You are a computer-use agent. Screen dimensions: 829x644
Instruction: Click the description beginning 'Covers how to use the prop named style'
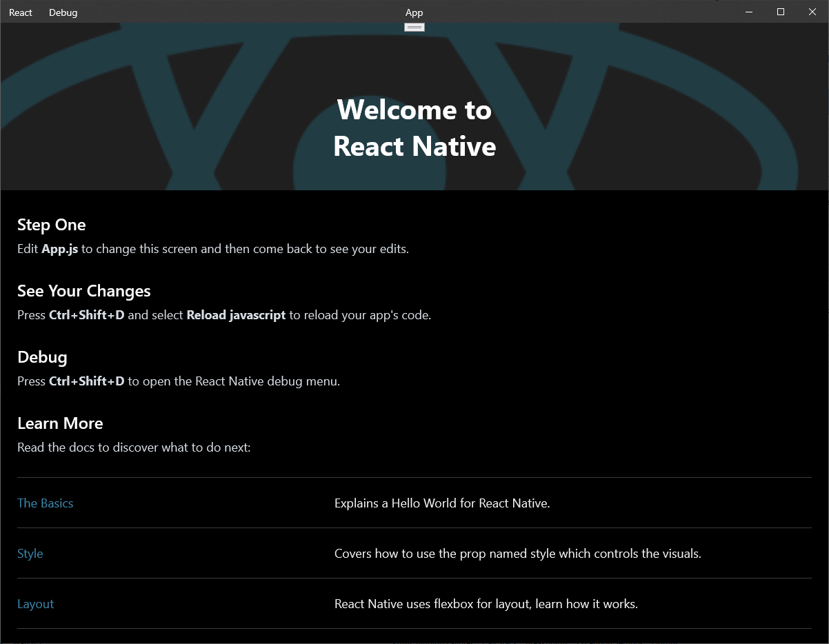coord(518,554)
